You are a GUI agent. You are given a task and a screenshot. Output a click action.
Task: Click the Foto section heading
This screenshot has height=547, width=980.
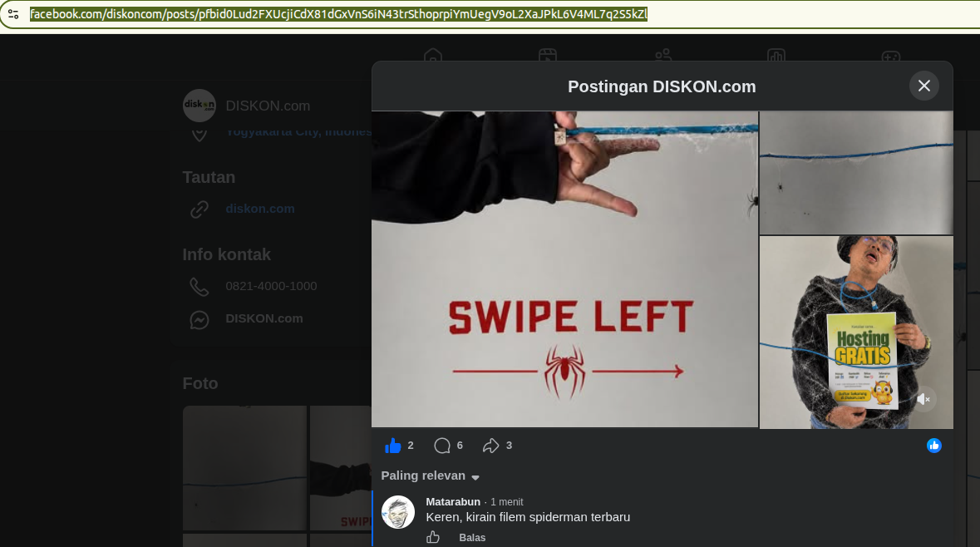(200, 383)
